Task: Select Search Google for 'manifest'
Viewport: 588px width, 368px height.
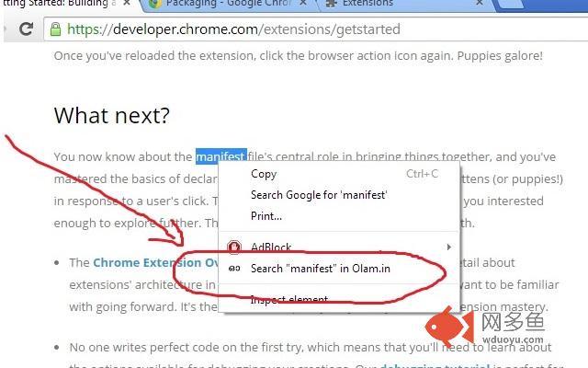Action: (x=339, y=195)
